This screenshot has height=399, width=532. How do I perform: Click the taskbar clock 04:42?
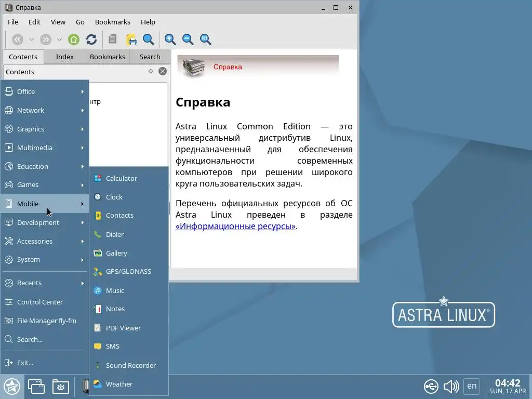click(508, 387)
